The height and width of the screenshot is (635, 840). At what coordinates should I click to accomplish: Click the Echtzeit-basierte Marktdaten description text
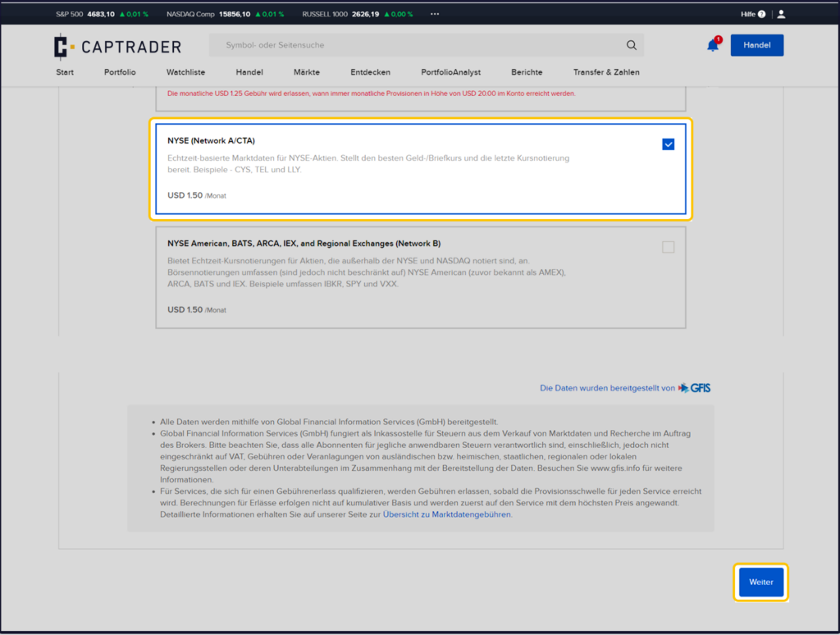click(x=368, y=164)
